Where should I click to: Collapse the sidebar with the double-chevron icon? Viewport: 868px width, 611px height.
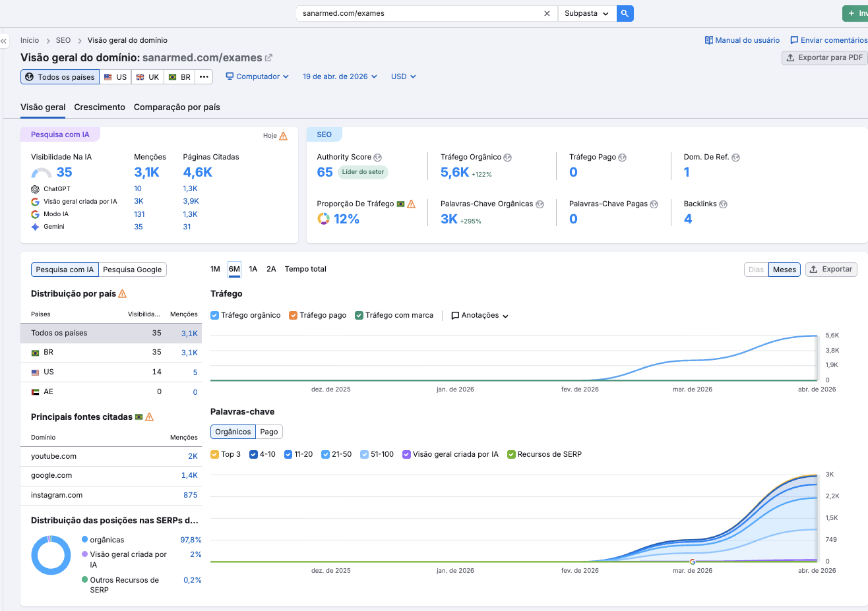pos(4,40)
